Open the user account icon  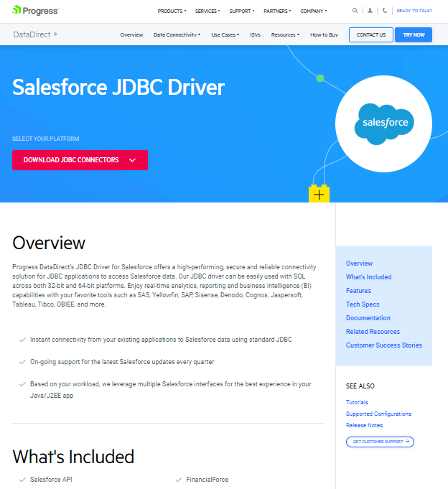click(x=370, y=11)
